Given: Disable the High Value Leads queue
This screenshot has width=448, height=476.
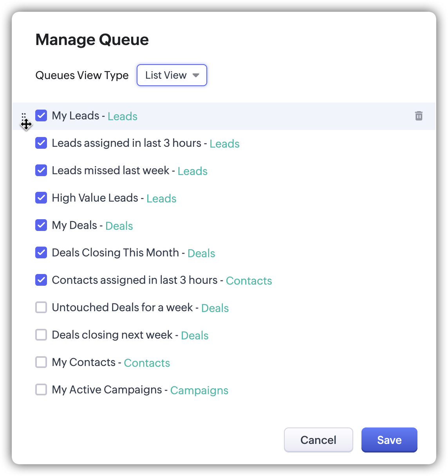Looking at the screenshot, I should tap(41, 198).
